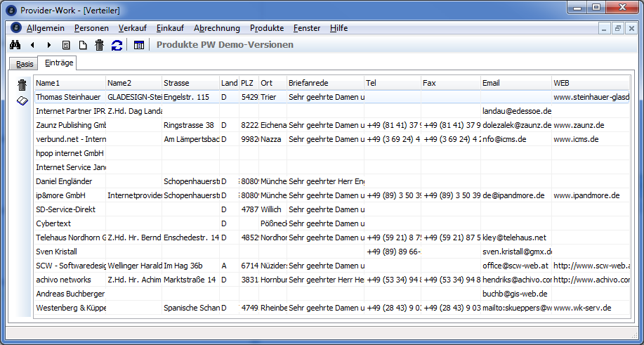Screen dimensions: 644x345
Task: Open the Produkte menu
Action: coord(267,28)
